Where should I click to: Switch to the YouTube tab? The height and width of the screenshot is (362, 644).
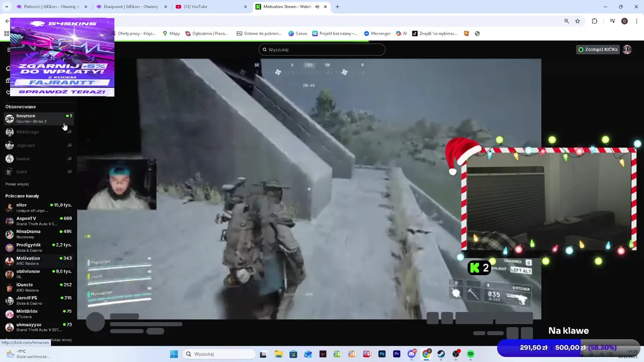coord(210,7)
